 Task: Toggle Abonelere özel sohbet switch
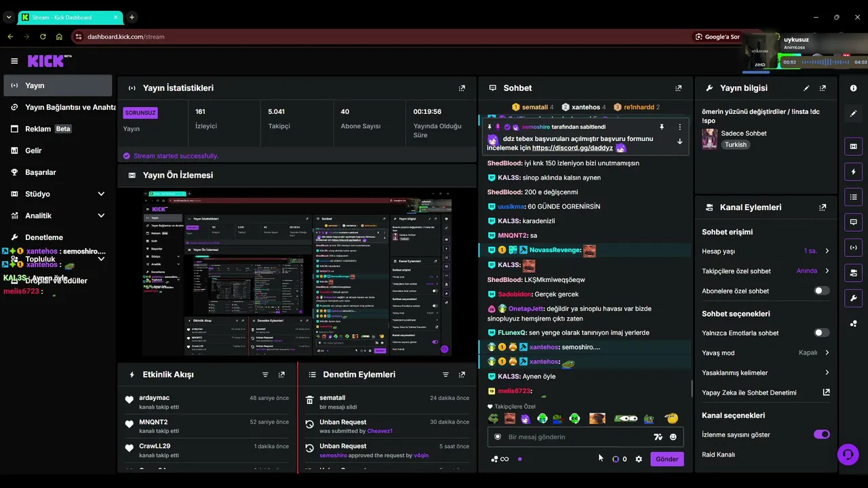pyautogui.click(x=821, y=291)
